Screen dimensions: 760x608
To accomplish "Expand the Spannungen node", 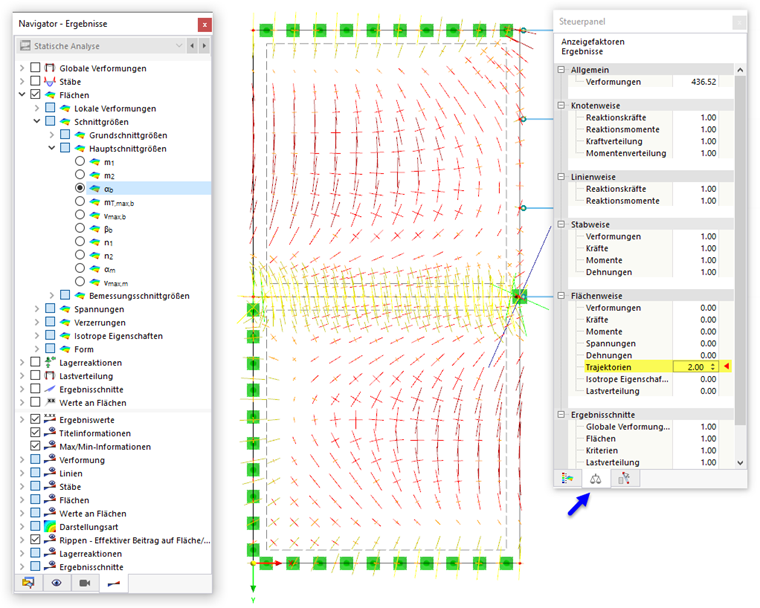I will coord(37,309).
